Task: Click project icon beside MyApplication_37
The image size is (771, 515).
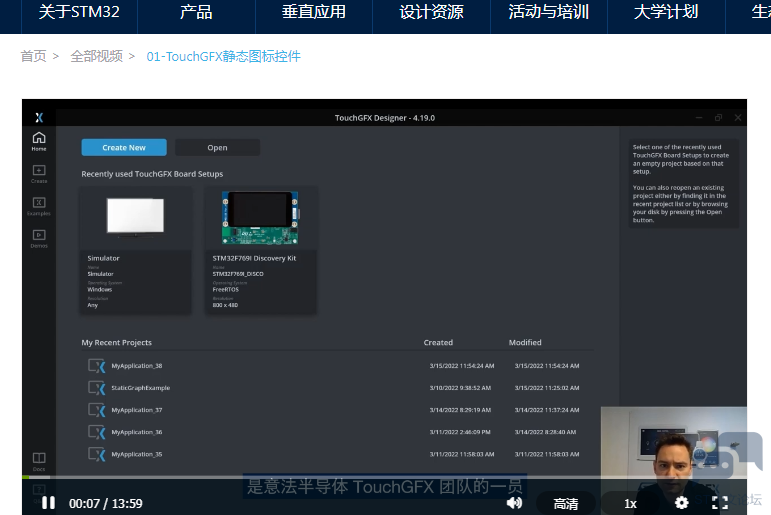Action: 97,410
